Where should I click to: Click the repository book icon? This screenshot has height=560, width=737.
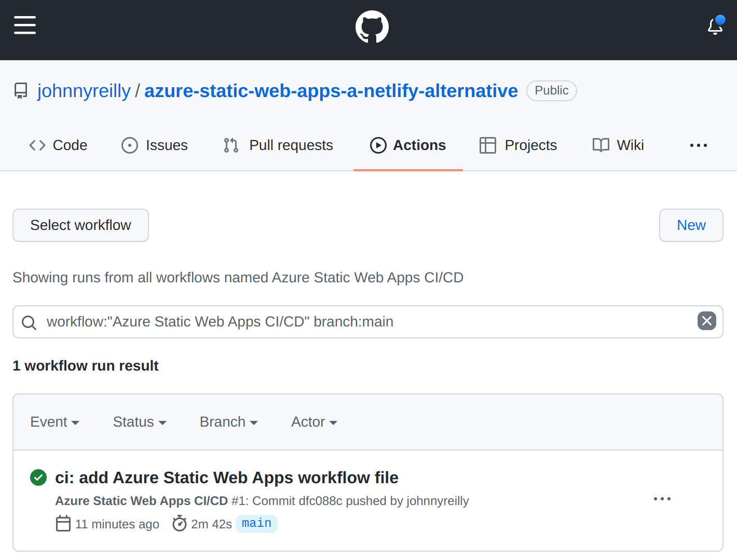tap(21, 91)
